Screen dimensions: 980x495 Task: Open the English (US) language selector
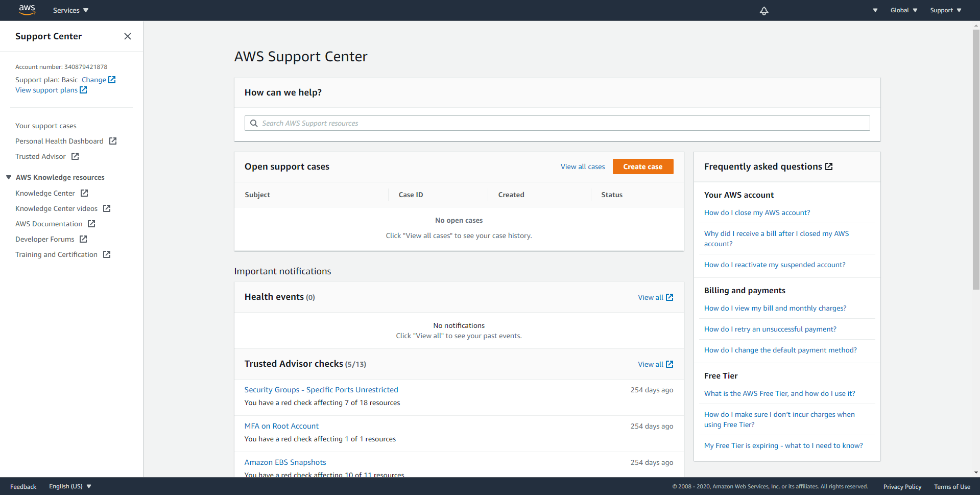70,486
